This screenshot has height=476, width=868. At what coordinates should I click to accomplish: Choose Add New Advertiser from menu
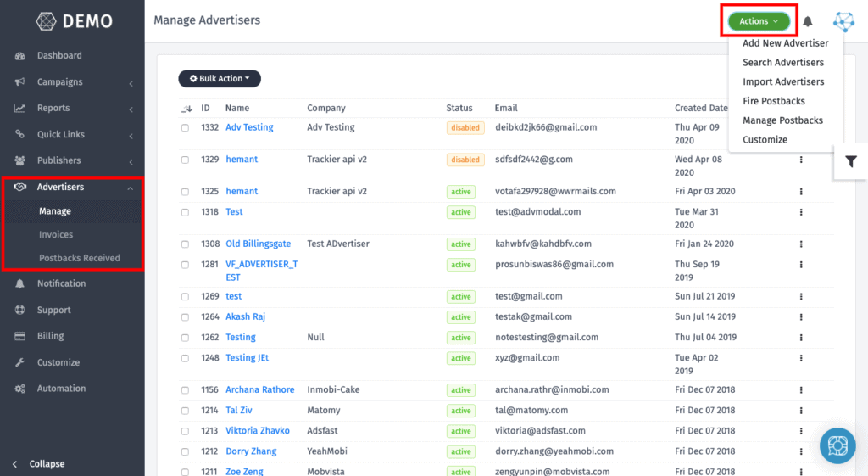point(785,43)
